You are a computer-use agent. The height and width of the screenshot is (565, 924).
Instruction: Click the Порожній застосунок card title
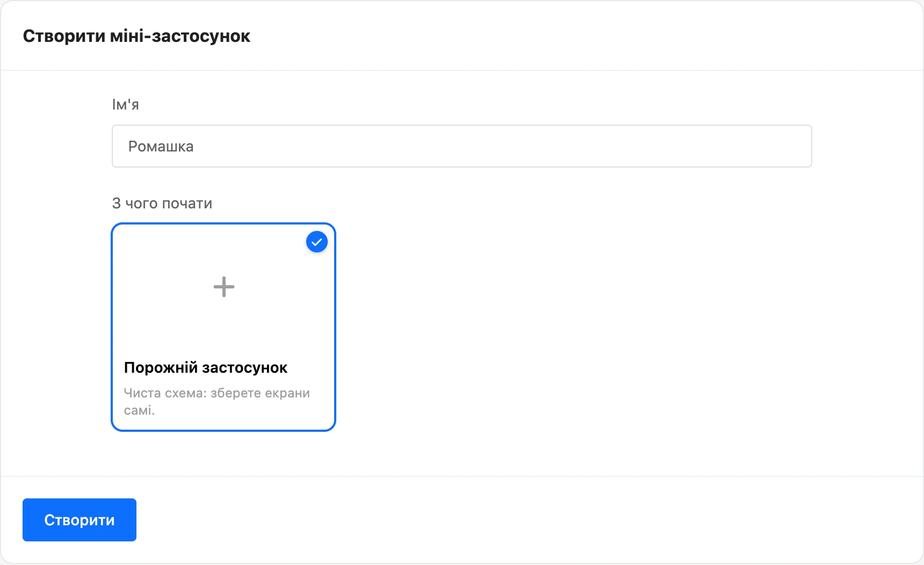click(x=206, y=367)
